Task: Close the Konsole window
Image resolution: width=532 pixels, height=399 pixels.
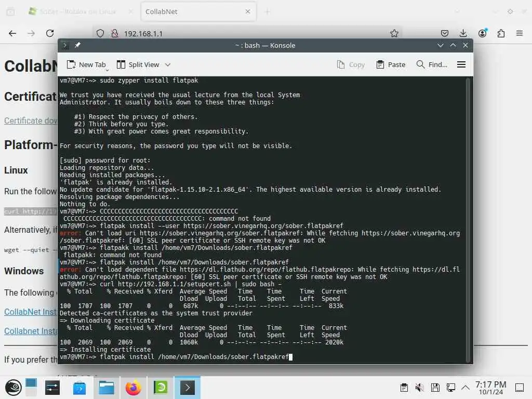Action: pos(465,45)
